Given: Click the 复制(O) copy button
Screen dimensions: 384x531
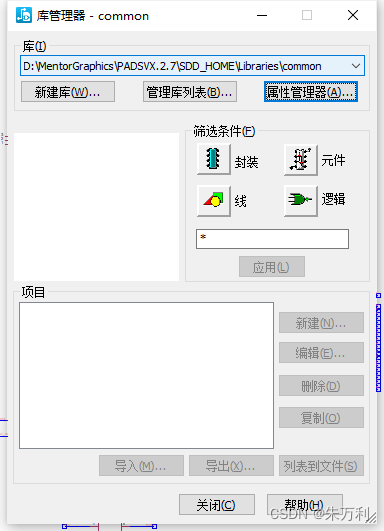Looking at the screenshot, I should tap(321, 418).
